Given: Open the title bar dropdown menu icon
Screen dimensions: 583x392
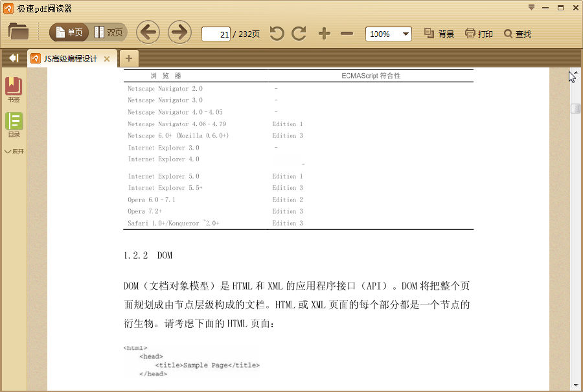Looking at the screenshot, I should pyautogui.click(x=532, y=7).
